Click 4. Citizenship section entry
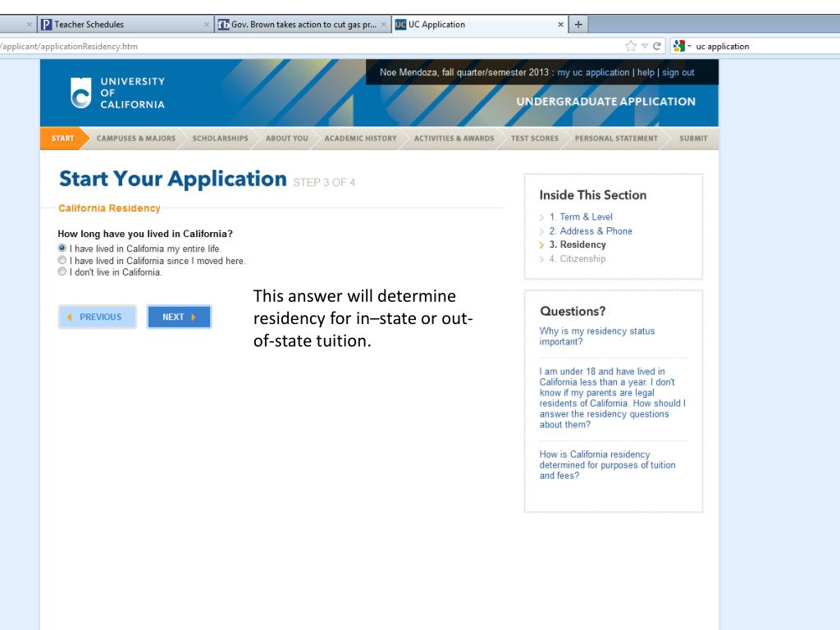This screenshot has height=630, width=840. [x=577, y=258]
